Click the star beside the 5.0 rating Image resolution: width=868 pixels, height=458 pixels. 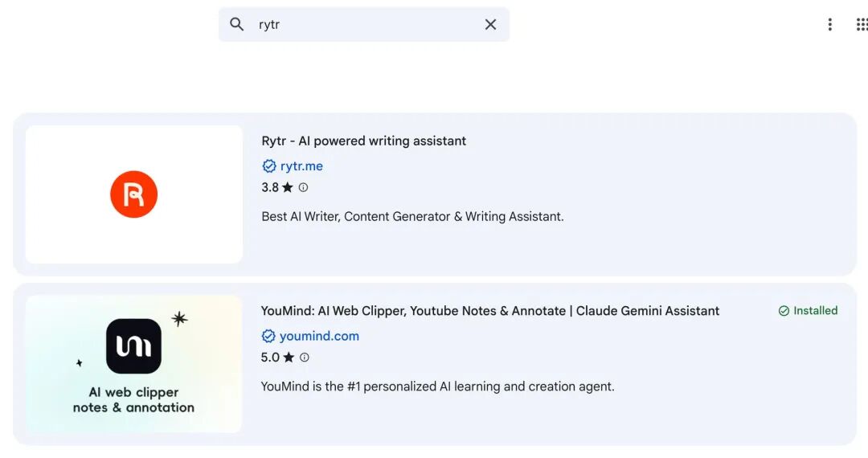coord(289,358)
